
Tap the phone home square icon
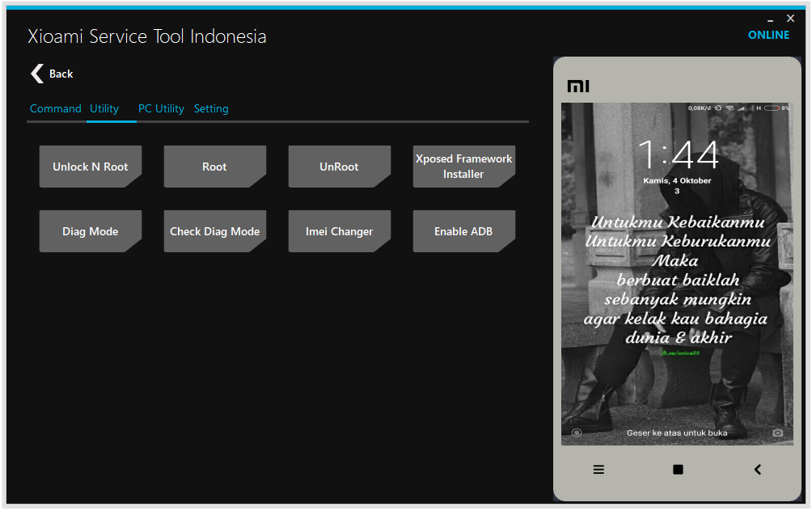[678, 470]
